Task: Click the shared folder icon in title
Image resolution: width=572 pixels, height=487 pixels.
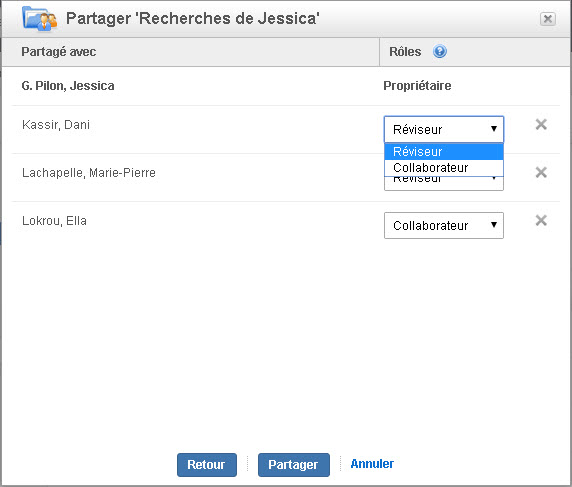Action: point(40,18)
